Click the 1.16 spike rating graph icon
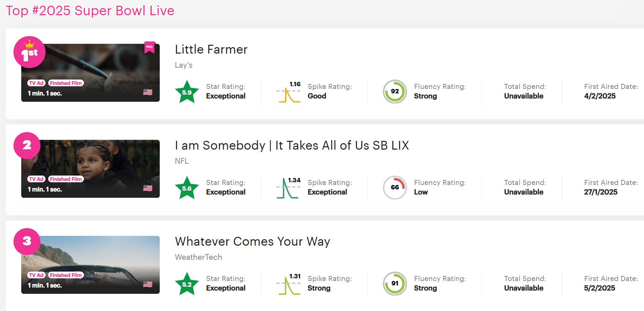This screenshot has width=644, height=311. point(288,92)
